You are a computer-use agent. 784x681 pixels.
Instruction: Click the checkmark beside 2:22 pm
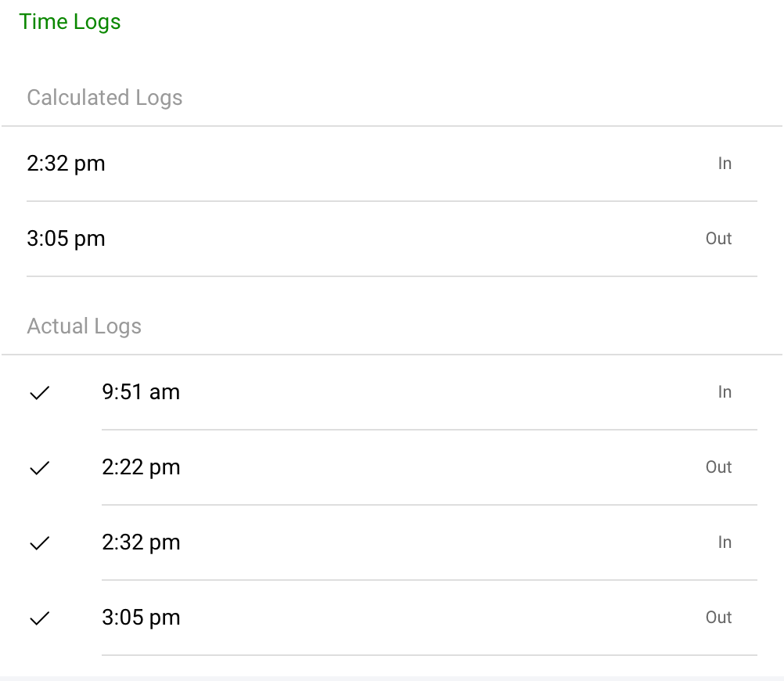tap(39, 468)
